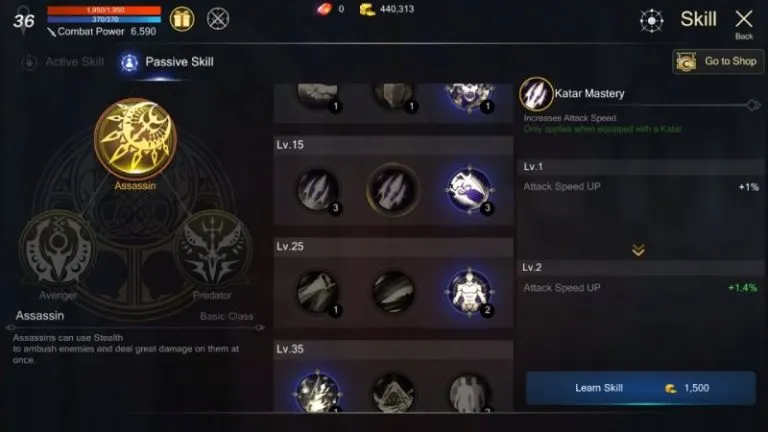768x432 pixels.
Task: Choose the glowing scythe skill under Lv.15
Action: [x=469, y=190]
